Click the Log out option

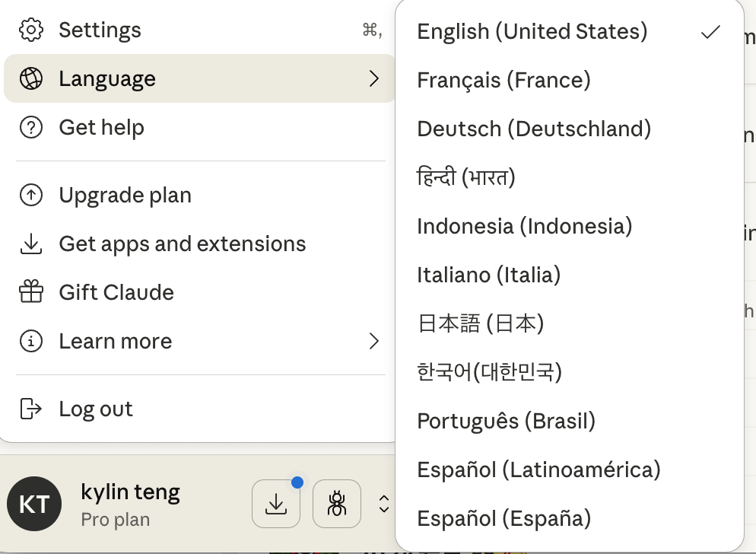click(x=96, y=409)
